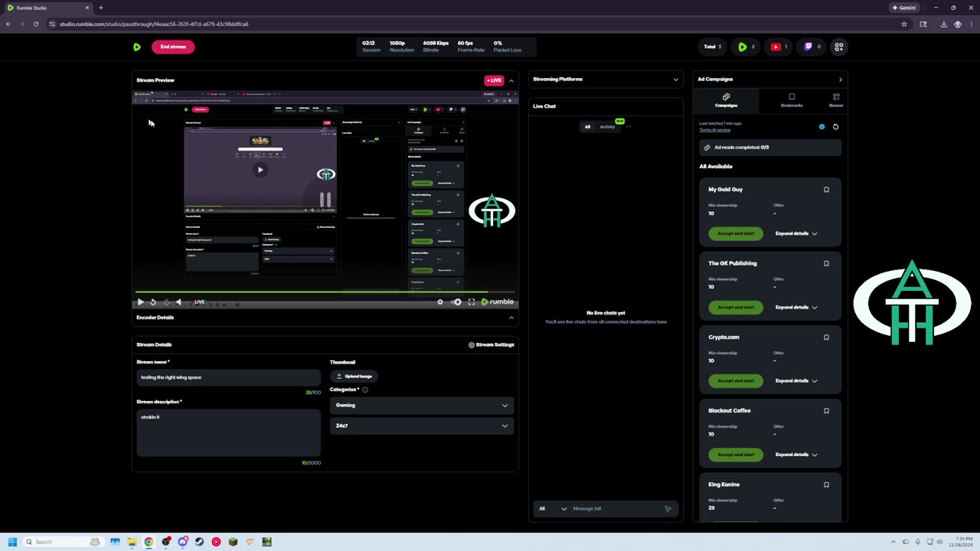Click the green progress bar of the preview player
Viewport: 980px width, 551px height.
[x=325, y=292]
